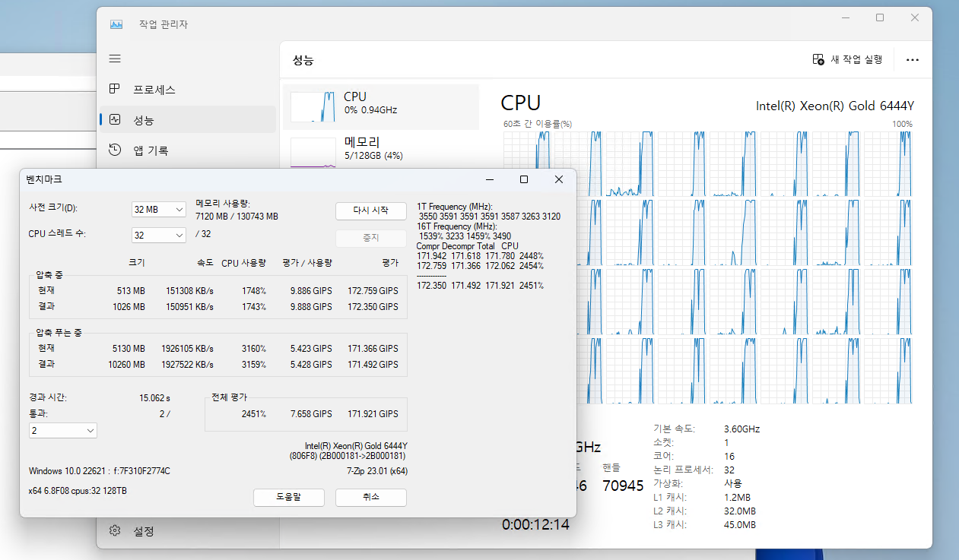Click the Windows 10.0 22621 version line
The height and width of the screenshot is (560, 959).
(100, 471)
